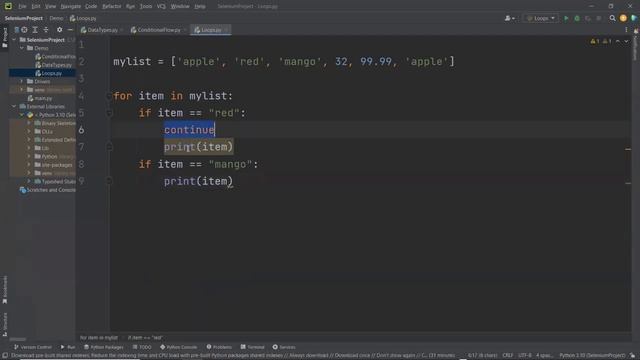This screenshot has width=640, height=360.
Task: Toggle tool window quick access icon bottom-left
Action: (5, 356)
